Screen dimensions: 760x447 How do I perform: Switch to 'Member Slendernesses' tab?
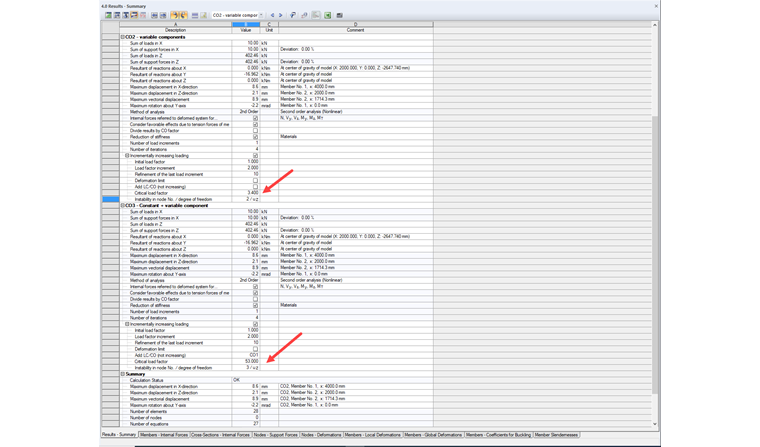556,435
